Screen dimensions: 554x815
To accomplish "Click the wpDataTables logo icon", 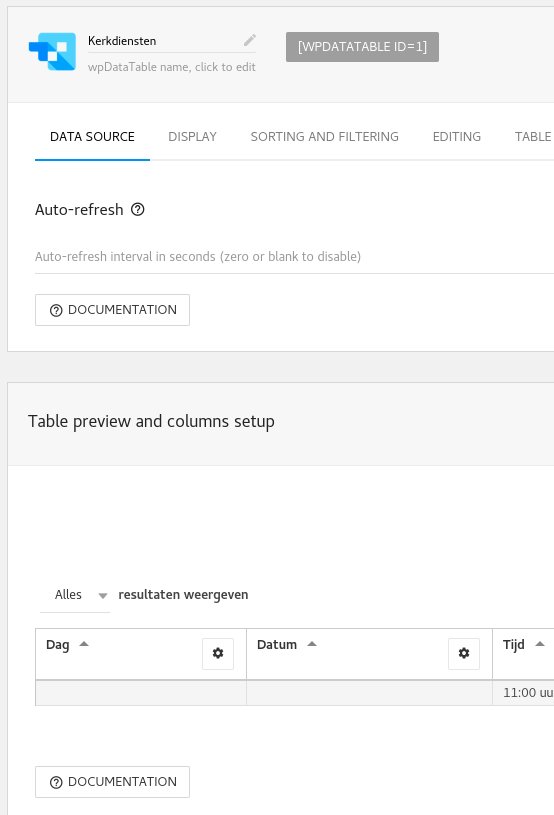I will pyautogui.click(x=52, y=51).
